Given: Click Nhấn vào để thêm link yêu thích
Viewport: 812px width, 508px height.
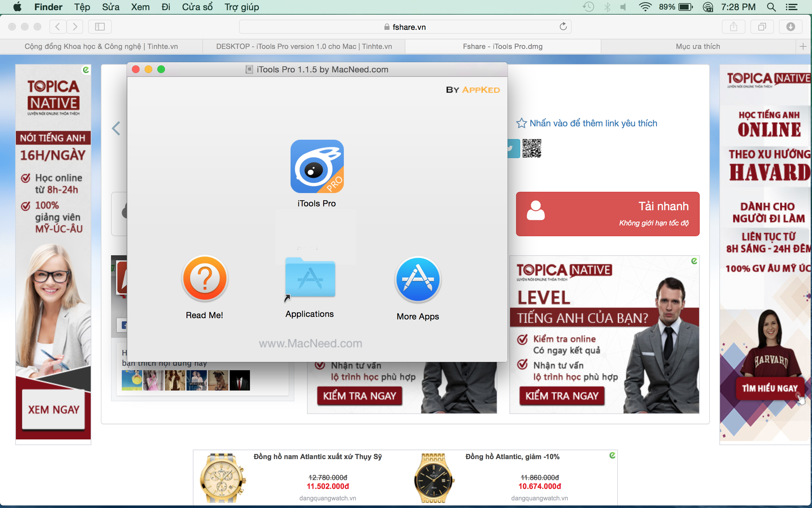Looking at the screenshot, I should coord(593,123).
